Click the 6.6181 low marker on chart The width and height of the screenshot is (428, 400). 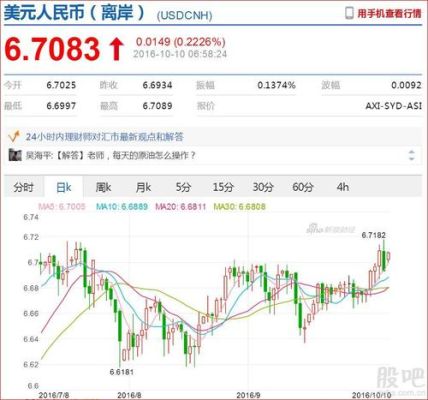click(121, 371)
